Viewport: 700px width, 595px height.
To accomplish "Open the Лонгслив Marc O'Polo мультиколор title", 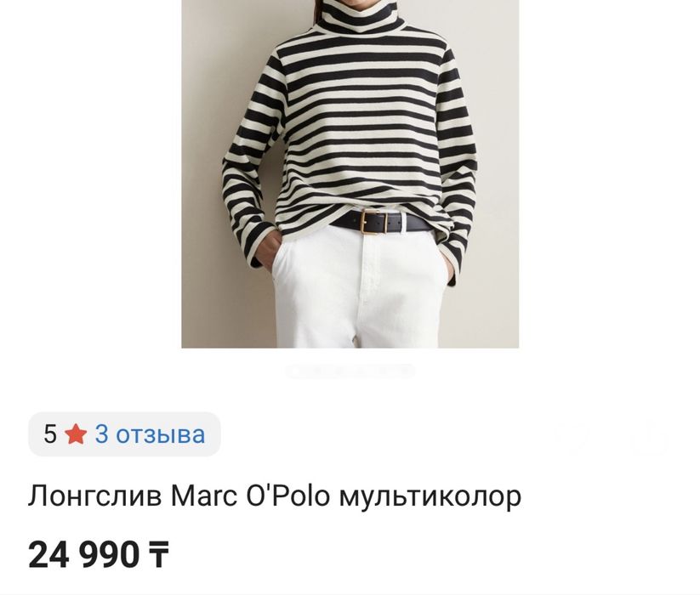I will pos(275,496).
